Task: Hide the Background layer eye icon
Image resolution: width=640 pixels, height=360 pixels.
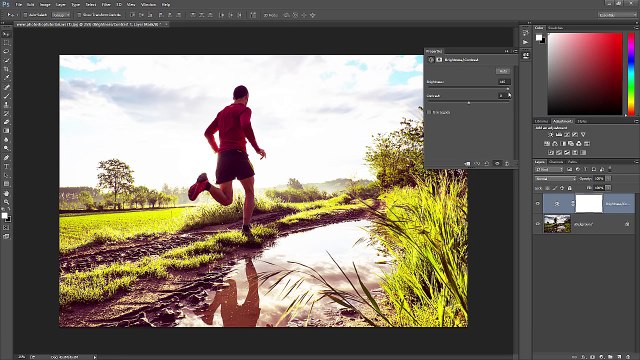Action: pos(538,224)
